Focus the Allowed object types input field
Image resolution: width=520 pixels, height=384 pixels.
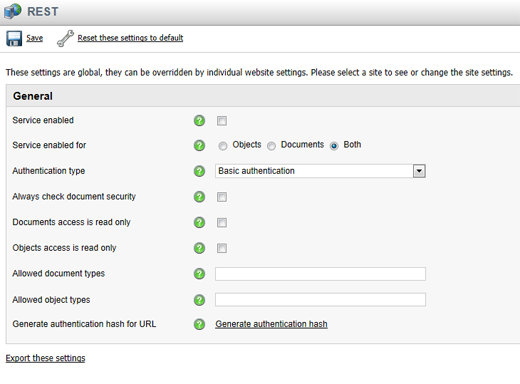pyautogui.click(x=320, y=300)
